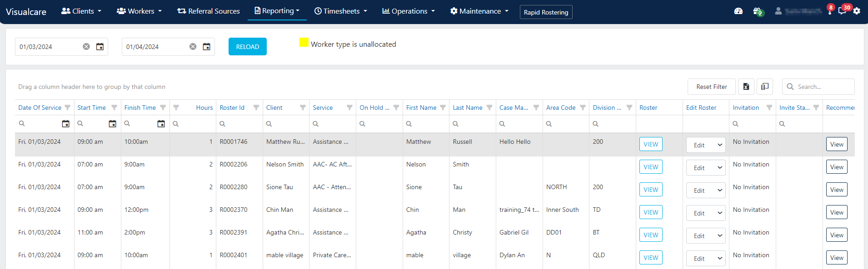Open calendar for the 01/03/2024 date
Viewport: 868px width, 269px height.
click(100, 47)
